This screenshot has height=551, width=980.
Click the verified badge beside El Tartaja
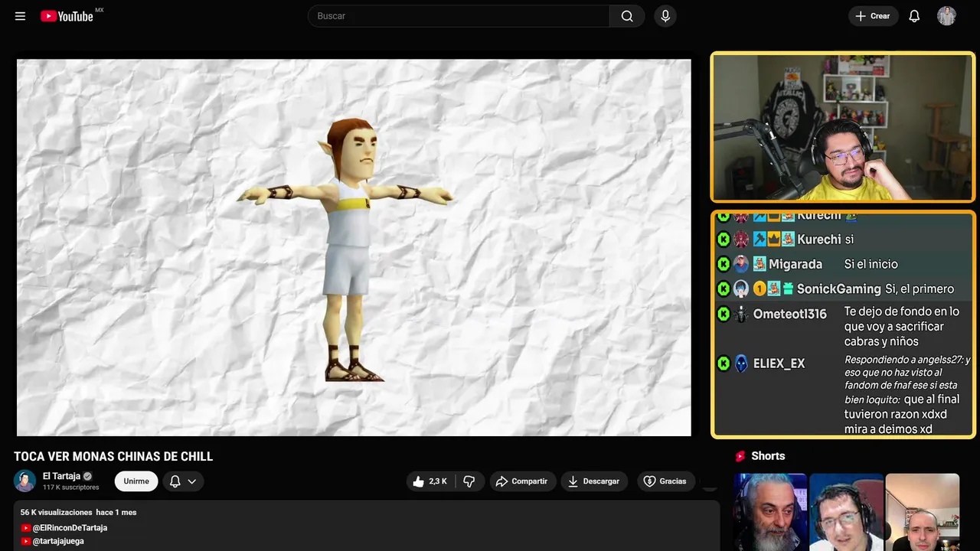click(x=87, y=476)
